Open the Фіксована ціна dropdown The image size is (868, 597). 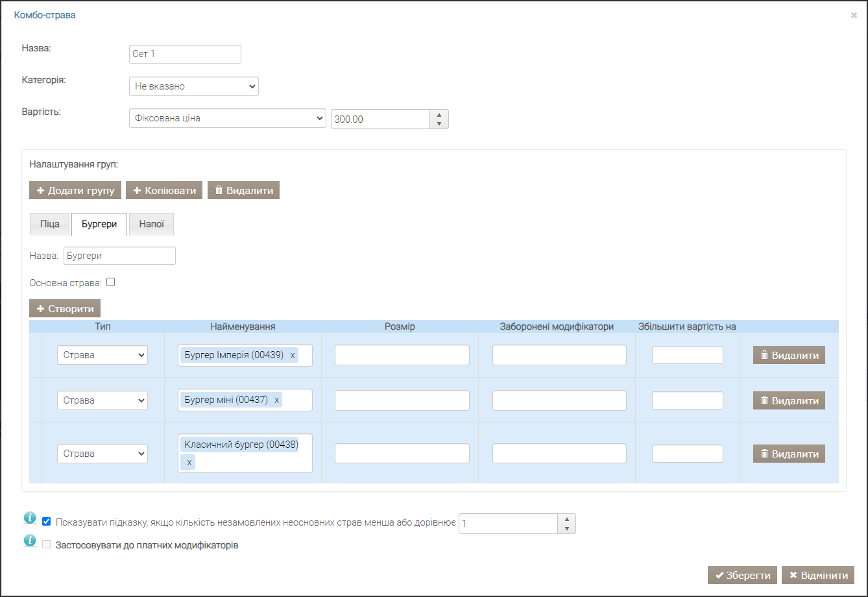[x=228, y=118]
